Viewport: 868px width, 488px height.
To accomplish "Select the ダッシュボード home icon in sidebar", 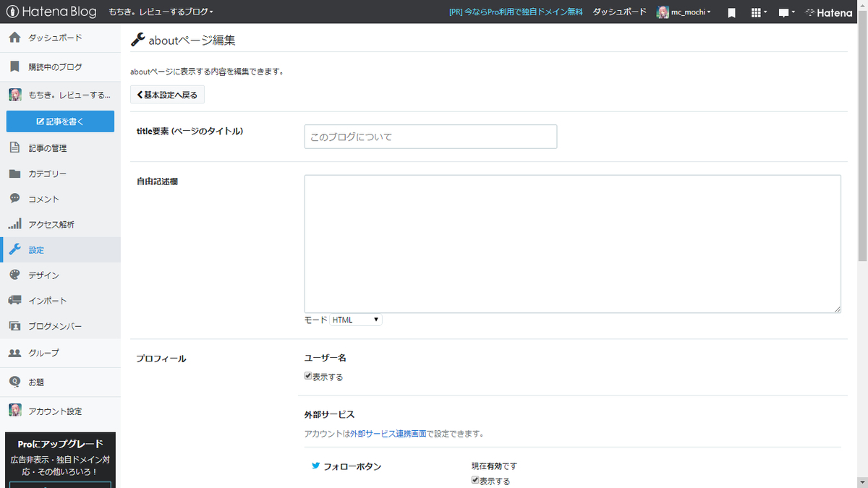I will pyautogui.click(x=16, y=37).
